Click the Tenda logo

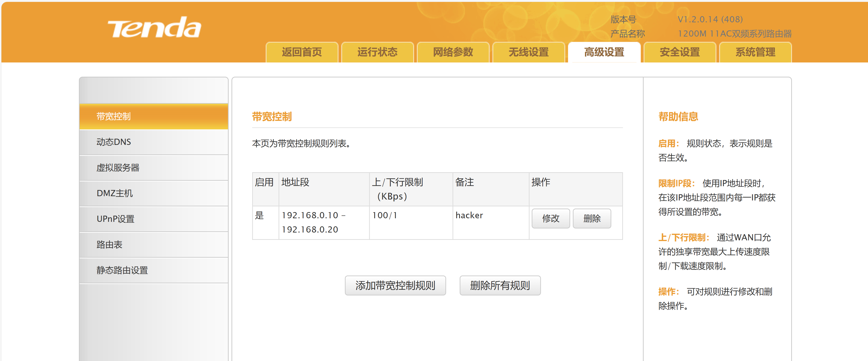(154, 28)
